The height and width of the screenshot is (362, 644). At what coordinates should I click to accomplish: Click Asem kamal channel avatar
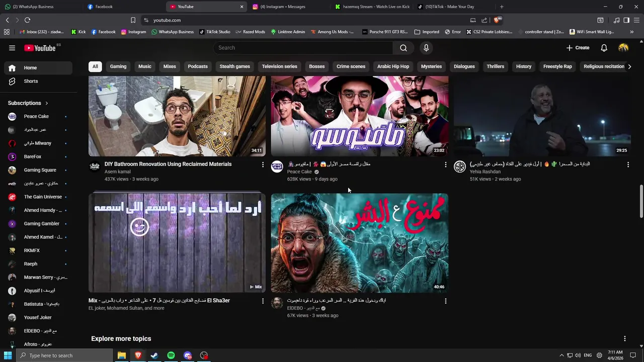click(95, 166)
